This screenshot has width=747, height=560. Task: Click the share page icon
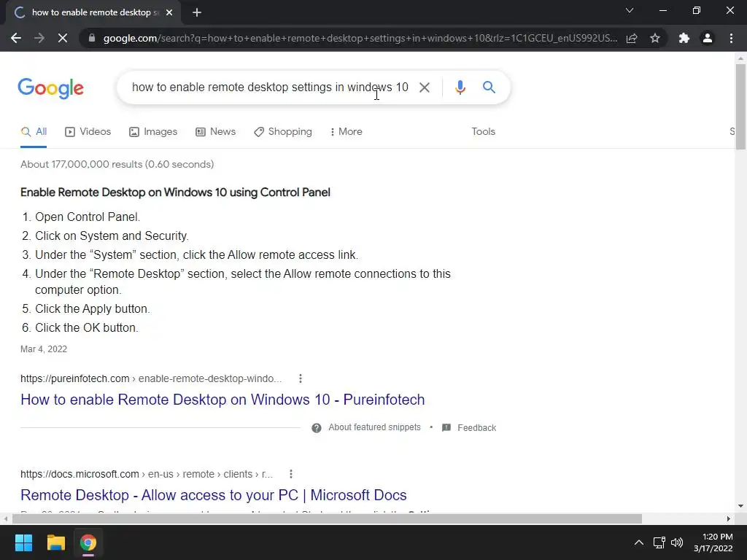point(632,38)
